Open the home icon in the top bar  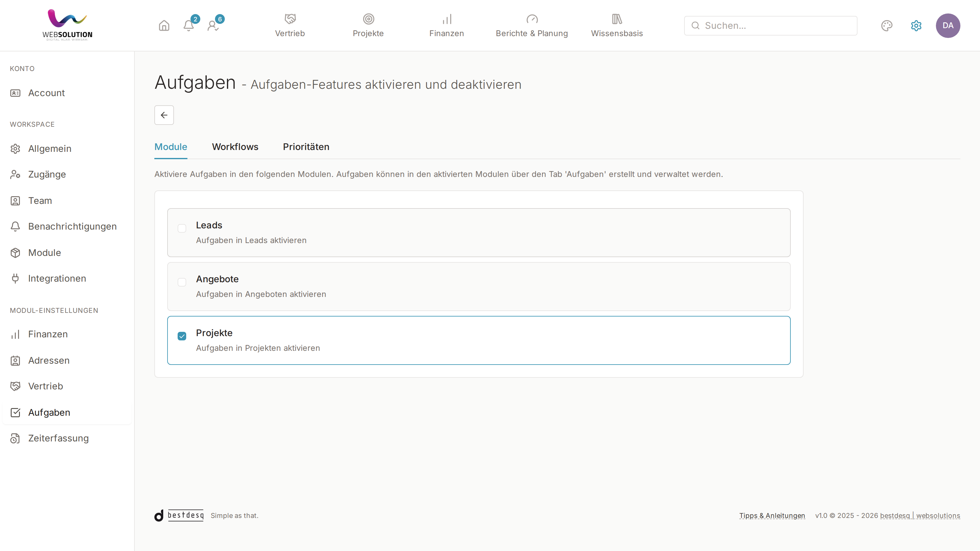[x=164, y=25]
